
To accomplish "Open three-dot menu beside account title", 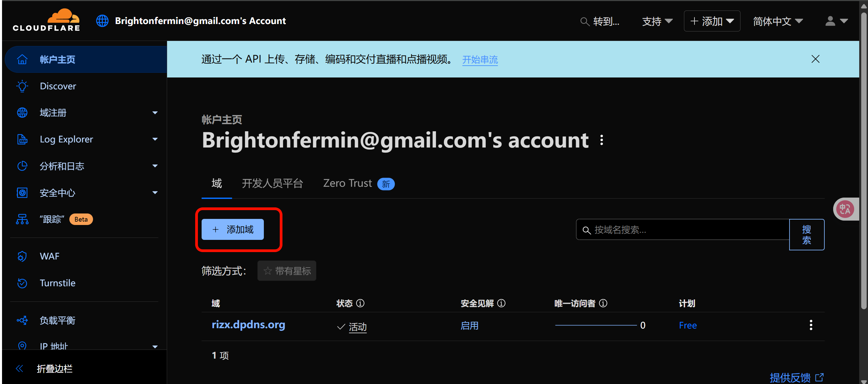I will (601, 140).
